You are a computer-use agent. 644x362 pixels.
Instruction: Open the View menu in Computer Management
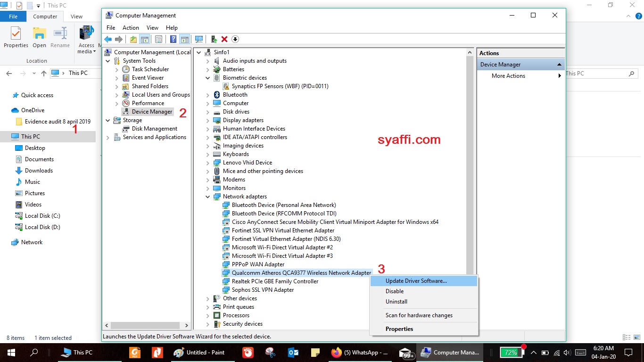click(x=152, y=28)
